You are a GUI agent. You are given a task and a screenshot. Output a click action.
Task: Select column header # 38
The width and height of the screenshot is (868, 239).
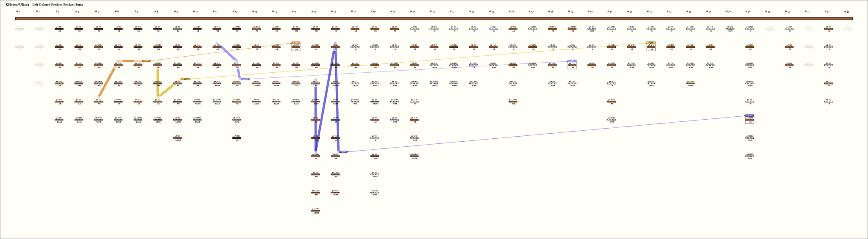pos(748,11)
